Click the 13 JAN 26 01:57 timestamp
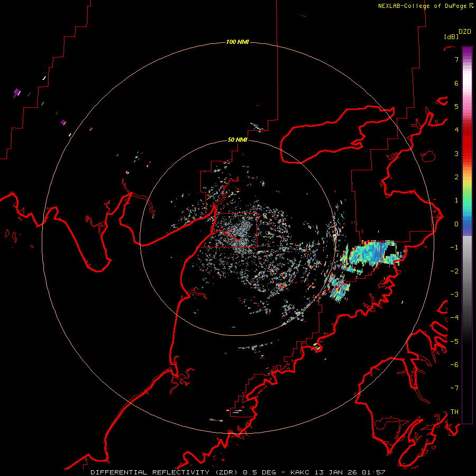Image resolution: width=476 pixels, height=476 pixels. pos(350,472)
